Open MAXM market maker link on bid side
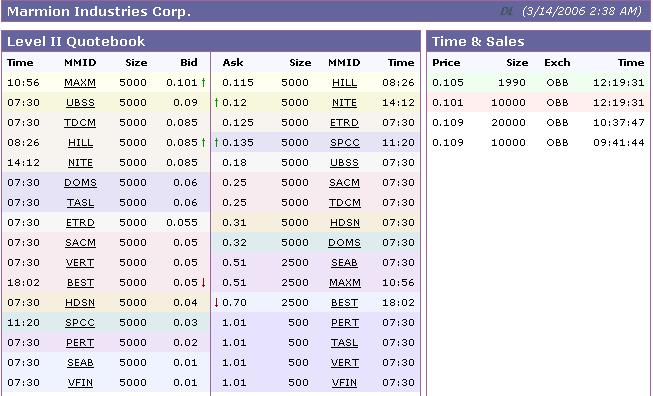Screen dimensions: 653x396 (x=80, y=82)
